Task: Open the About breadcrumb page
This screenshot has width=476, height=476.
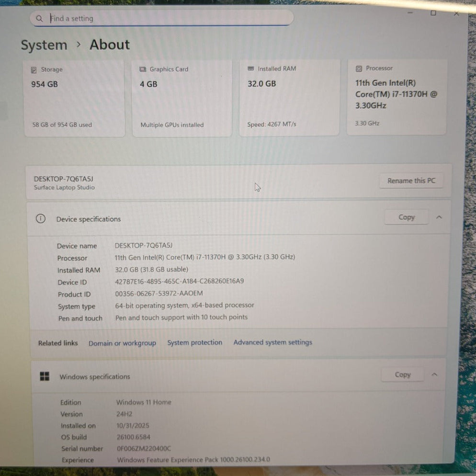Action: pos(109,45)
